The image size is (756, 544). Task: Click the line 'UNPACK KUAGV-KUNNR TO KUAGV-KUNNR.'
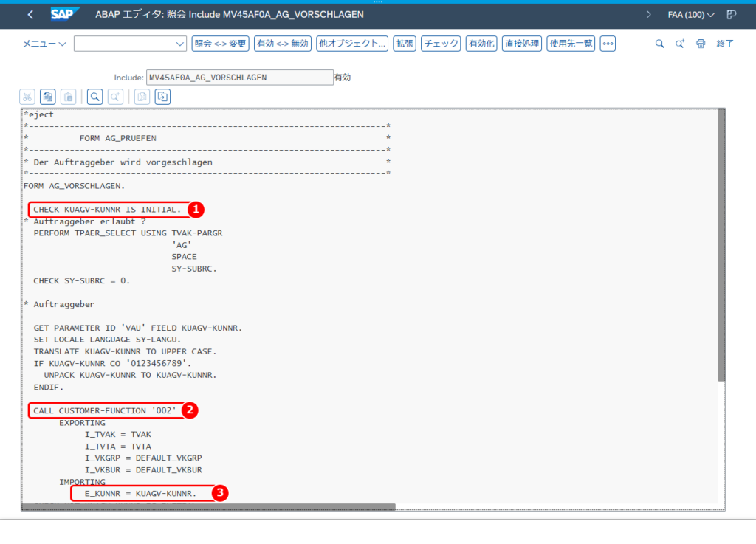(130, 376)
